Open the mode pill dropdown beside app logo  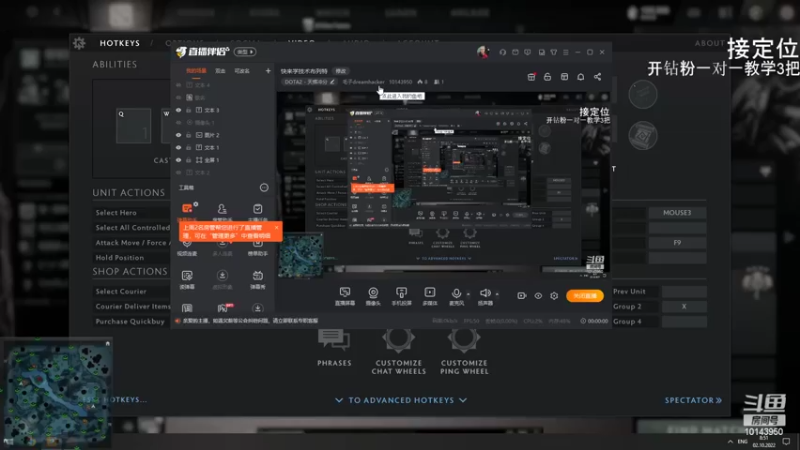click(x=245, y=52)
